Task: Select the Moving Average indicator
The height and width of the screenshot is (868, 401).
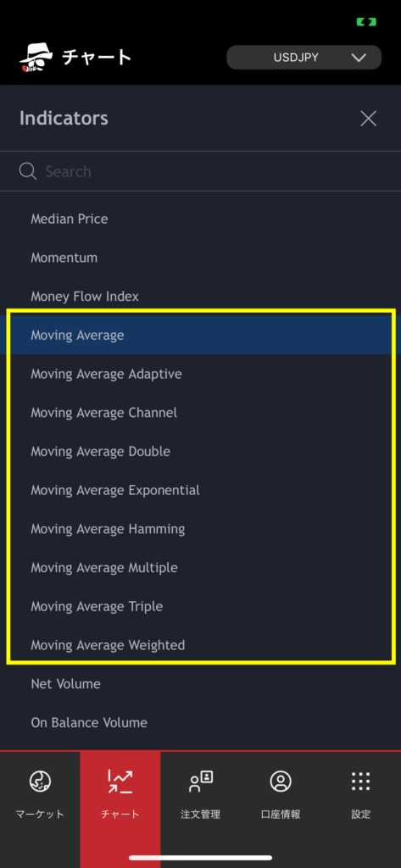Action: tap(200, 335)
